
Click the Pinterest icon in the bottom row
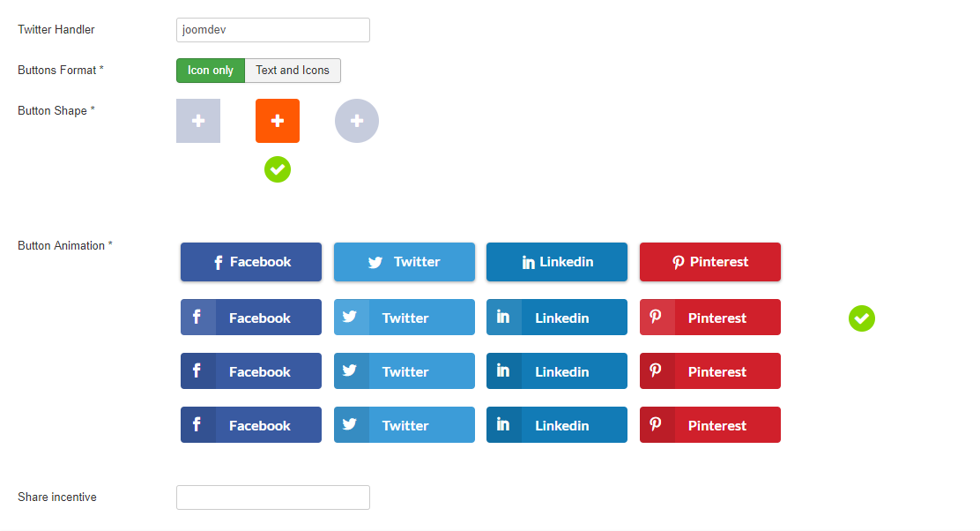coord(656,424)
